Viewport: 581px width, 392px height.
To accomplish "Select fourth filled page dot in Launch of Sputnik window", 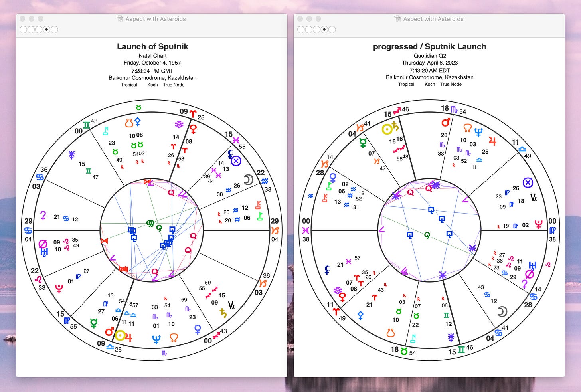I will pyautogui.click(x=46, y=29).
